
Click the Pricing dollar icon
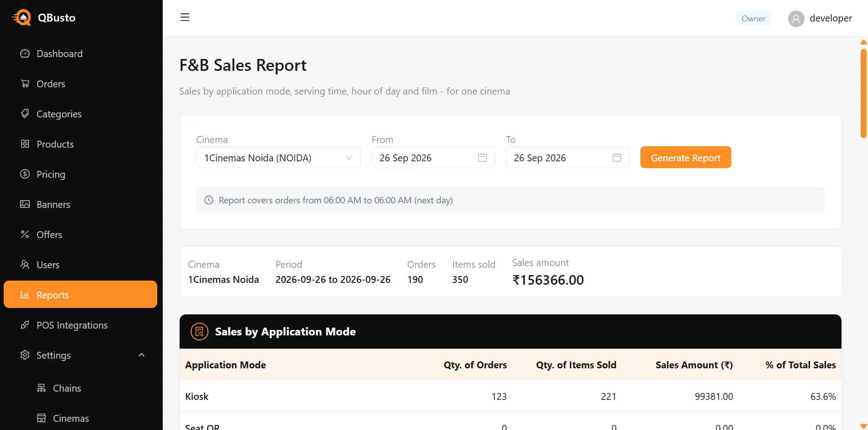[25, 174]
